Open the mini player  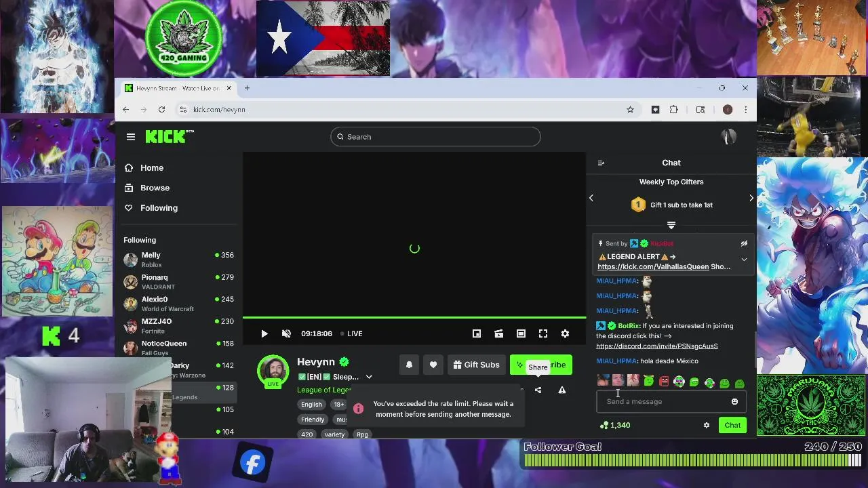click(x=477, y=333)
